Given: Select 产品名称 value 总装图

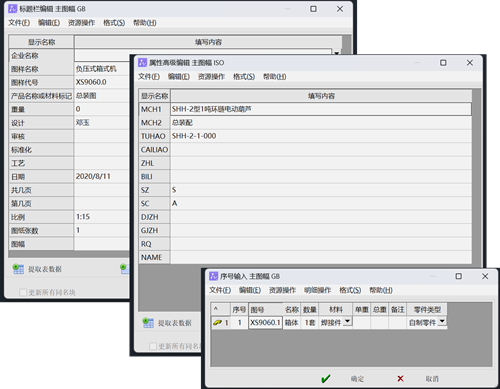Looking at the screenshot, I should (x=86, y=96).
